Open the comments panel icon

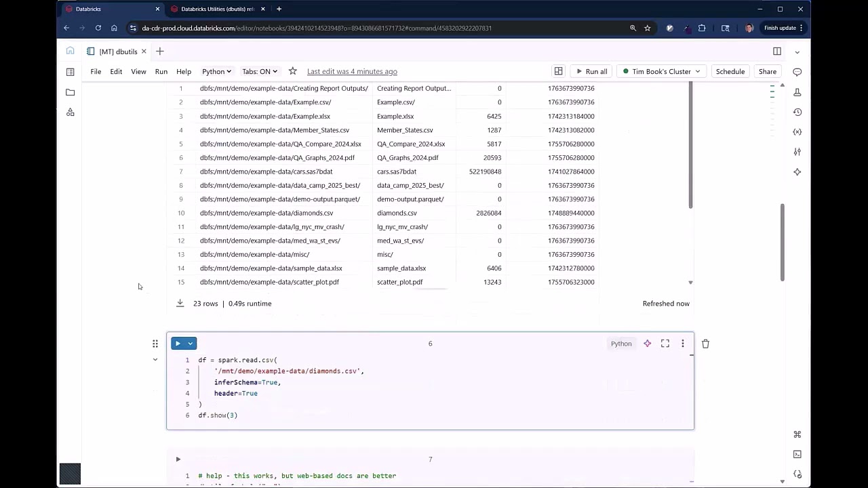point(797,72)
